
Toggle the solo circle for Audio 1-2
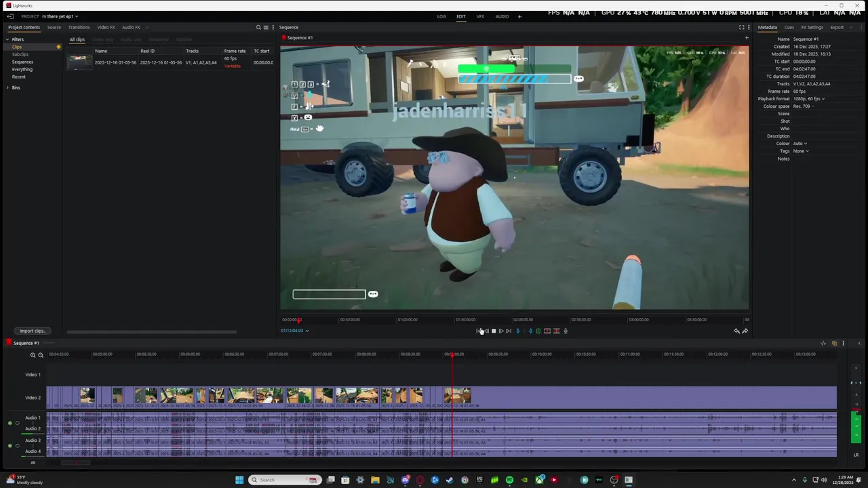point(18,423)
